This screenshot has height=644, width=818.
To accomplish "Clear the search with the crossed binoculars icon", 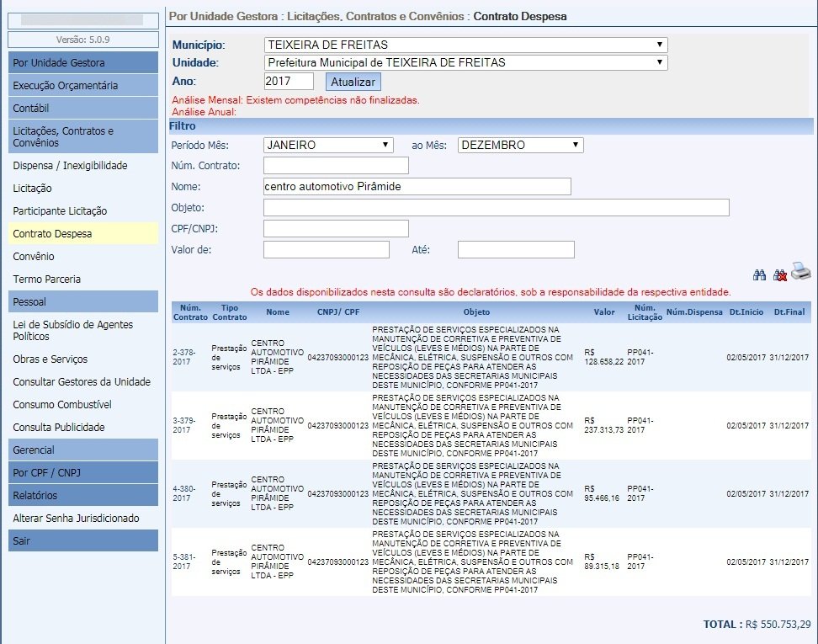I will pos(779,274).
